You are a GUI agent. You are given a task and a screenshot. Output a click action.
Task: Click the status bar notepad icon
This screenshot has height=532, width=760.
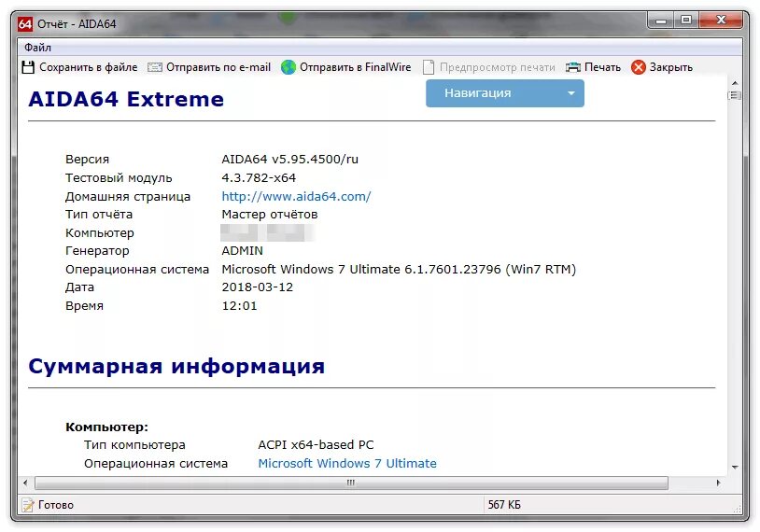[28, 505]
